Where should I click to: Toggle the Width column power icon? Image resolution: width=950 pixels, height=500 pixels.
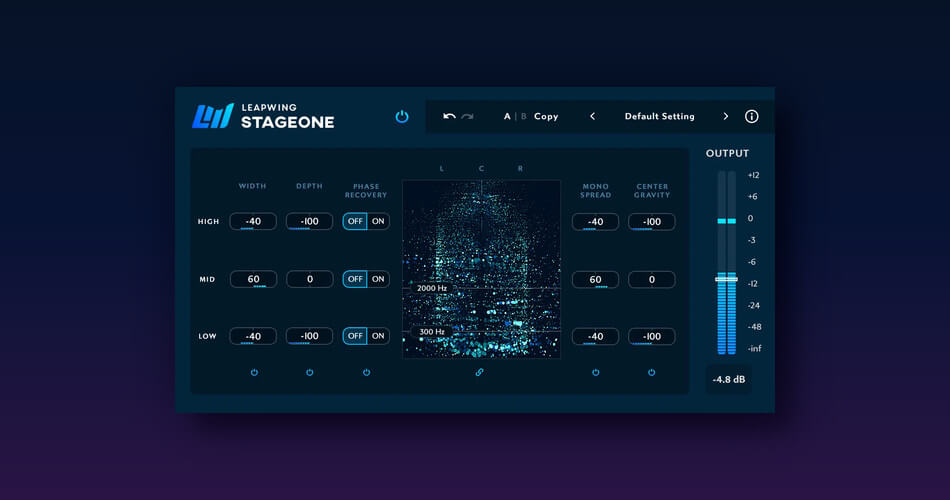coord(254,372)
